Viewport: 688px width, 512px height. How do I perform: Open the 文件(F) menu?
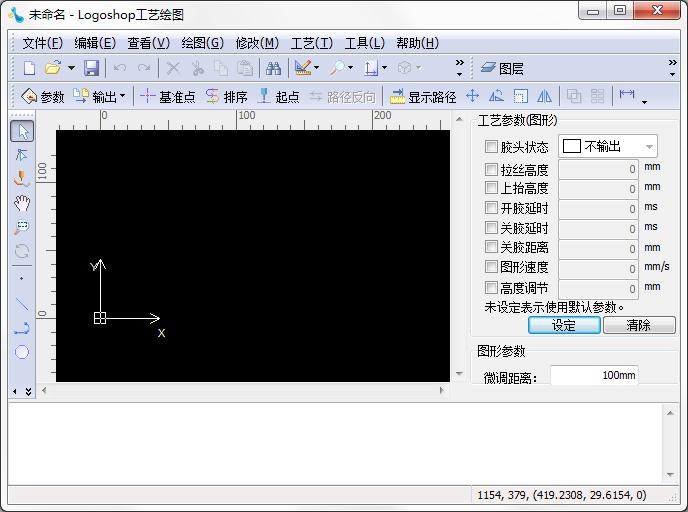coord(42,43)
